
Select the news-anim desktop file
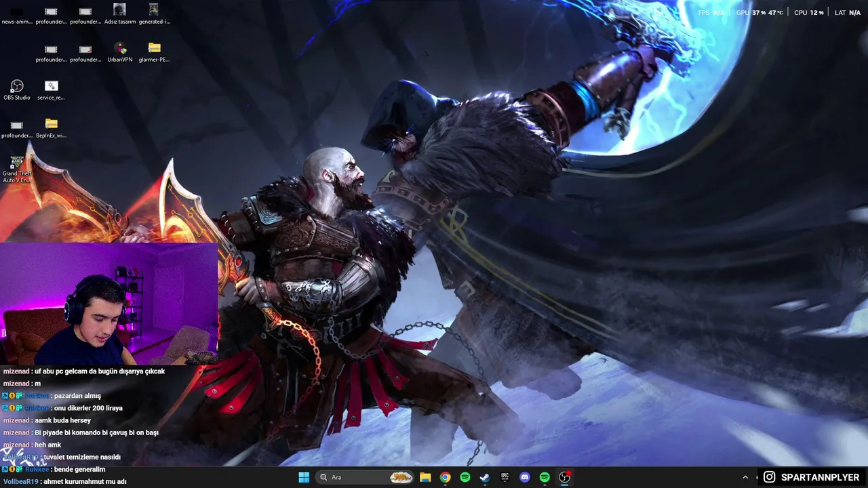17,14
